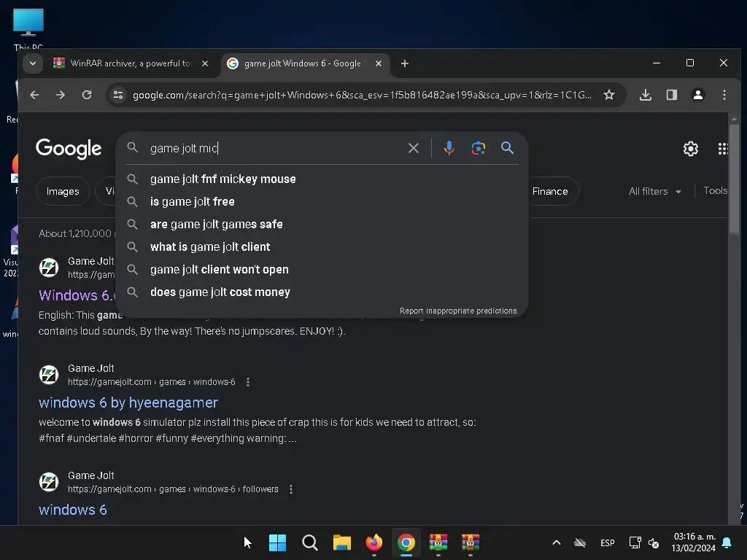This screenshot has height=560, width=747.
Task: Close the game jolt Google tab
Action: pos(379,63)
